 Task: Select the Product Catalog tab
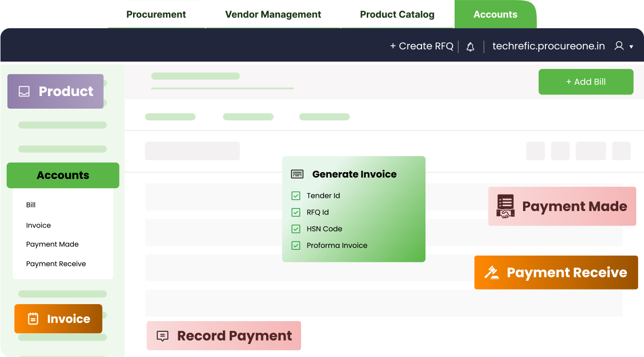click(x=397, y=15)
